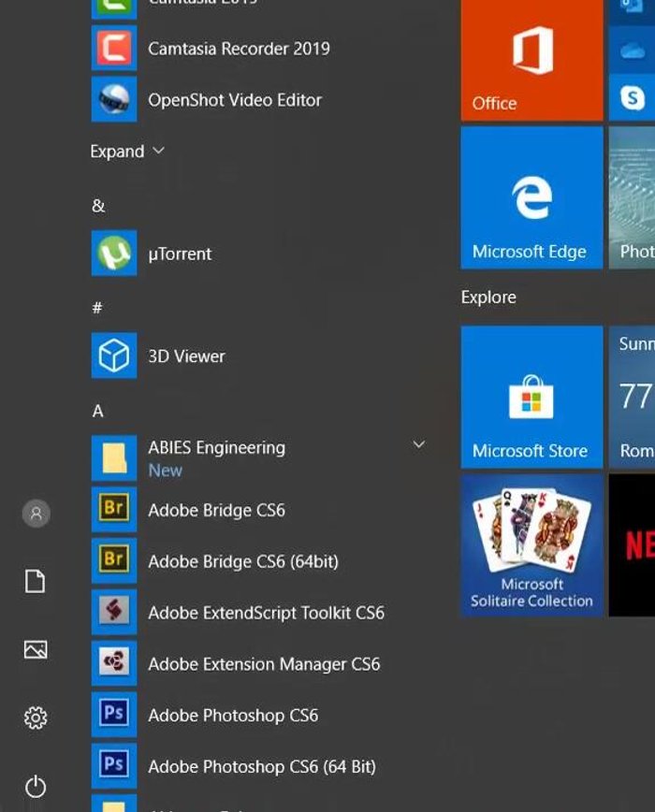Click the Power button icon
The width and height of the screenshot is (655, 812).
point(36,787)
